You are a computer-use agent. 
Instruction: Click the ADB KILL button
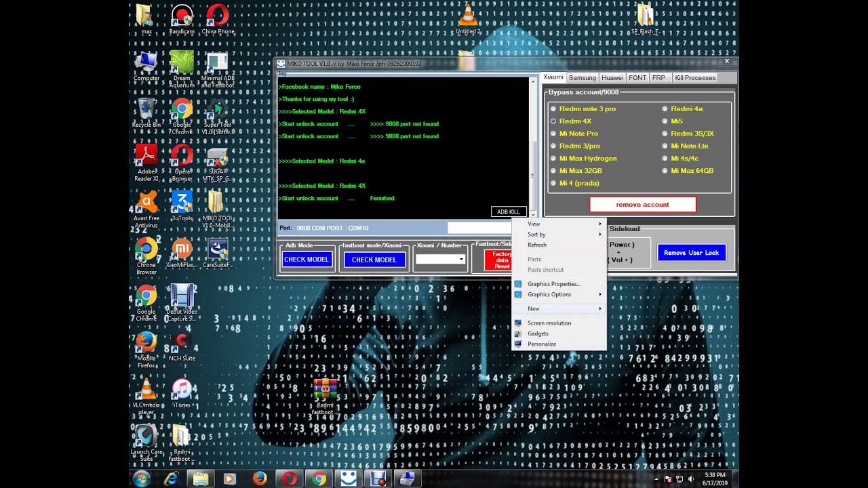[x=509, y=212]
